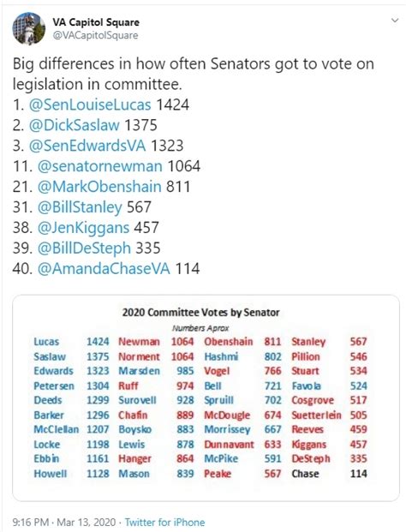Open the @senatornewman mention
Screen dimensions: 406x532
[x=99, y=166]
